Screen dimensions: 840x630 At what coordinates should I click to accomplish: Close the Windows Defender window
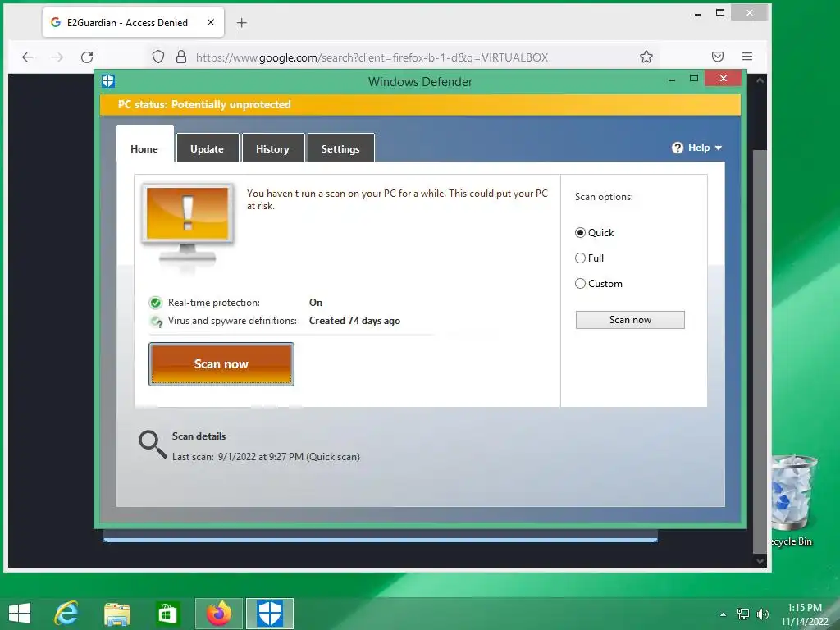(x=724, y=79)
